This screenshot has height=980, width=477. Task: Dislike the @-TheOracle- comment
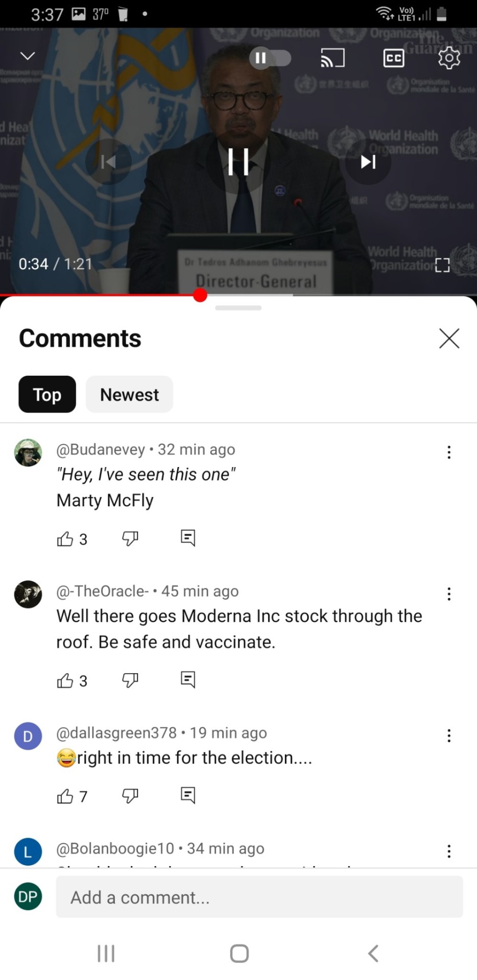pyautogui.click(x=130, y=680)
